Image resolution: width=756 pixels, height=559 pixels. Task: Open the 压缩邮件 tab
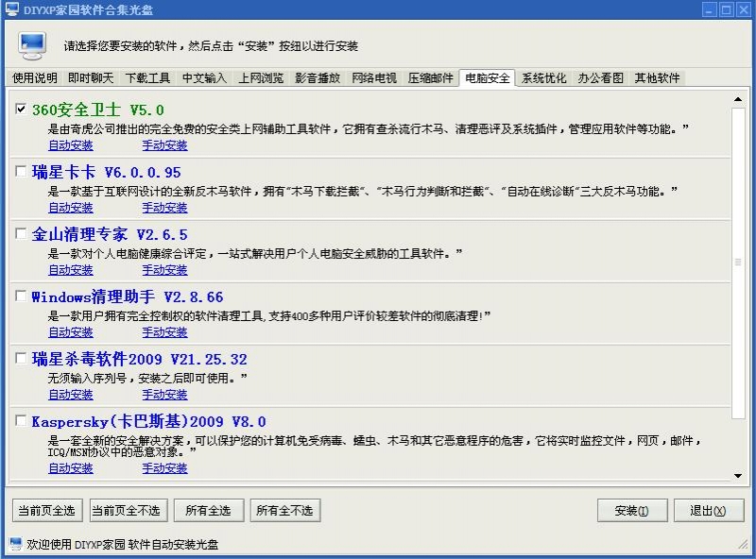pyautogui.click(x=431, y=77)
